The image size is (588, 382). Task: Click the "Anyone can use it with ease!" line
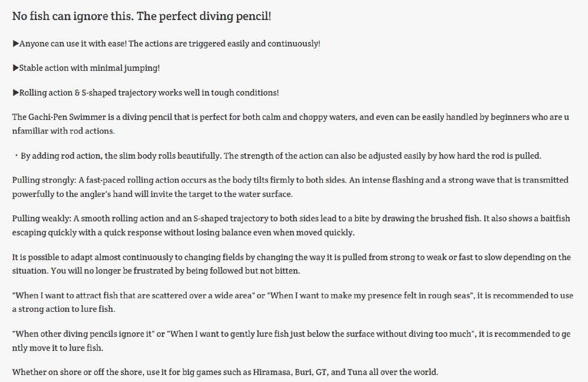tap(73, 44)
